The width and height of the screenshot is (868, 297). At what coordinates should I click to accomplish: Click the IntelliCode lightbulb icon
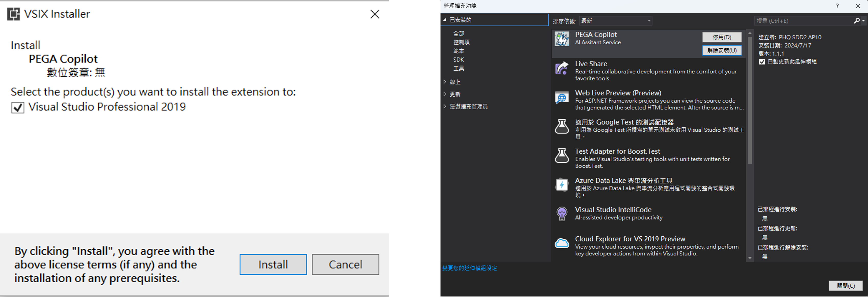pyautogui.click(x=562, y=214)
